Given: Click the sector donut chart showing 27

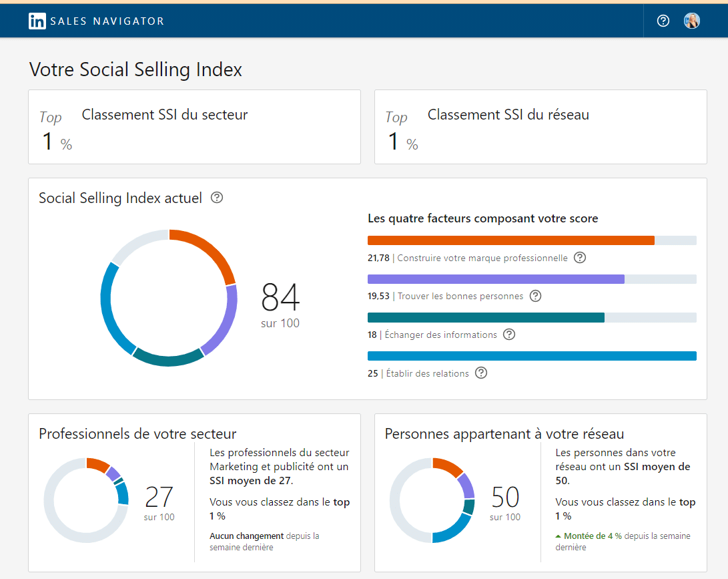Looking at the screenshot, I should coord(86,500).
